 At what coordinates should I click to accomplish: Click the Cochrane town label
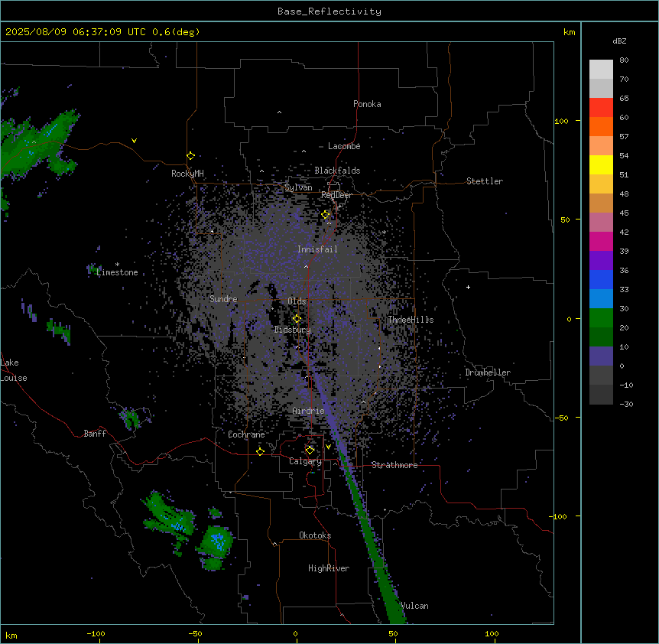pos(246,434)
